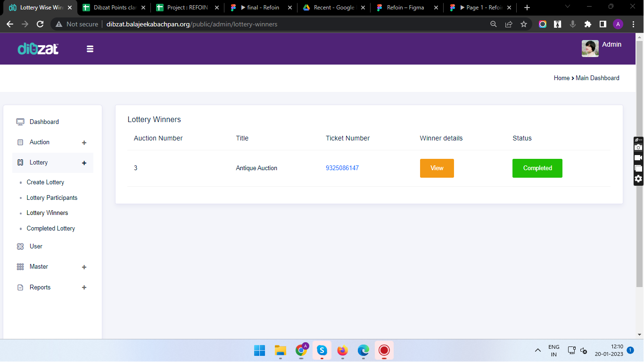The height and width of the screenshot is (362, 644).
Task: Expand the Master menu plus sign
Action: click(84, 267)
